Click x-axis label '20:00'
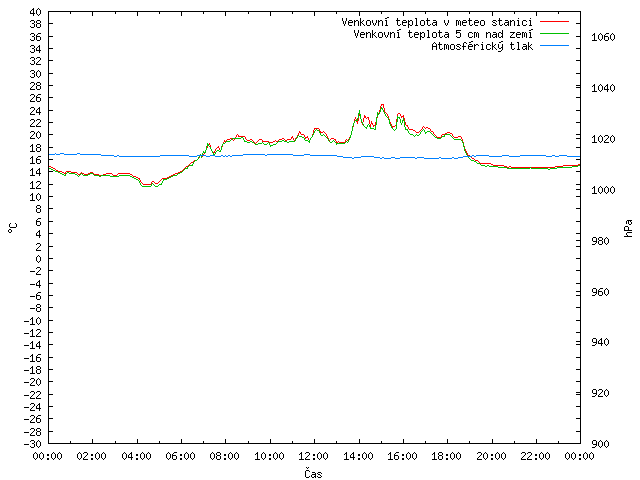The height and width of the screenshot is (480, 640). coord(491,456)
